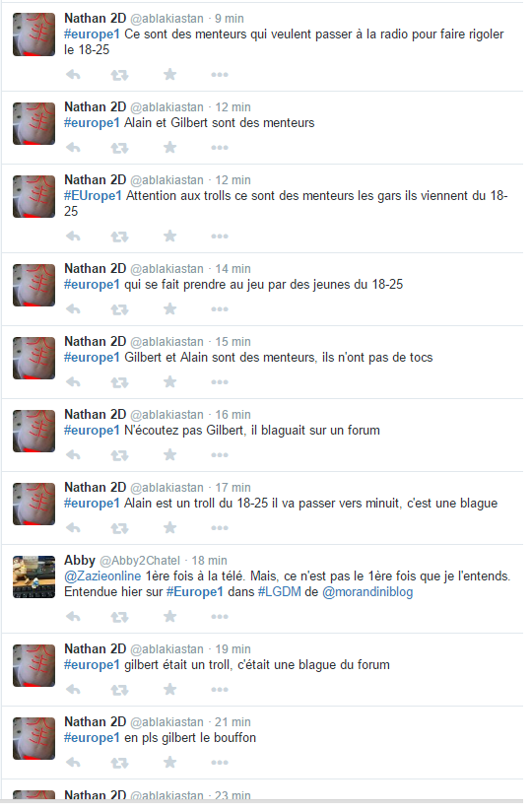Open Nathan 2D's avatar on the 16 min tweet
The image size is (532, 812).
33,432
